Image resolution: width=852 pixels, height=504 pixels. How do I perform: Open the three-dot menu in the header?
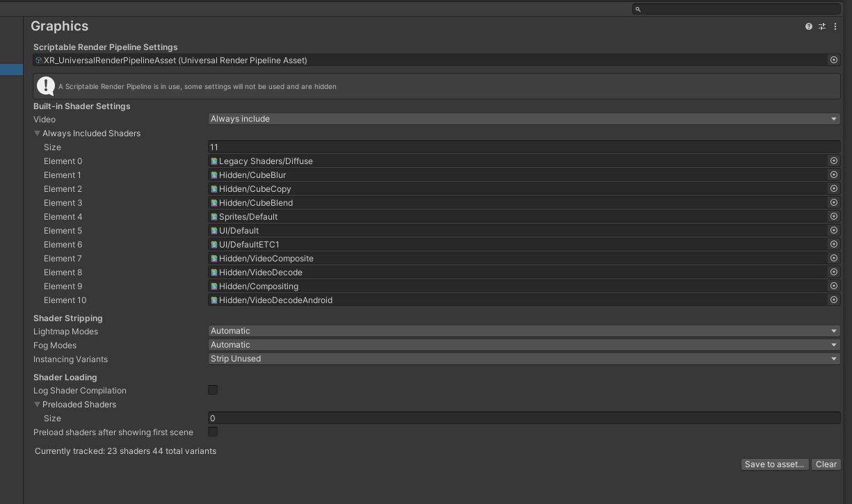(835, 26)
